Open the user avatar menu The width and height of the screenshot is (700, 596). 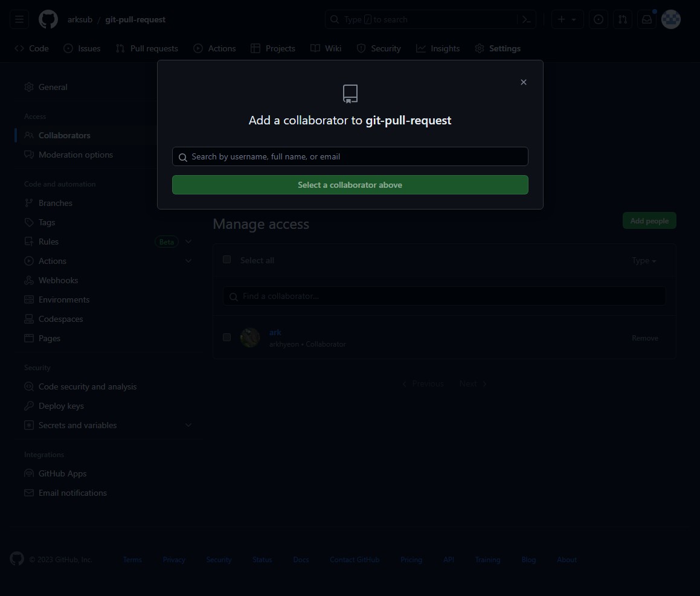click(x=670, y=19)
